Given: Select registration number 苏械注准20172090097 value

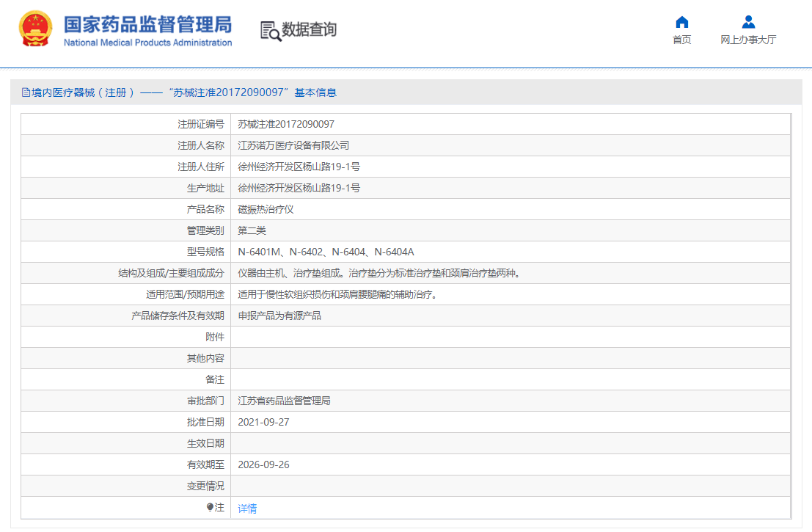Looking at the screenshot, I should 286,124.
